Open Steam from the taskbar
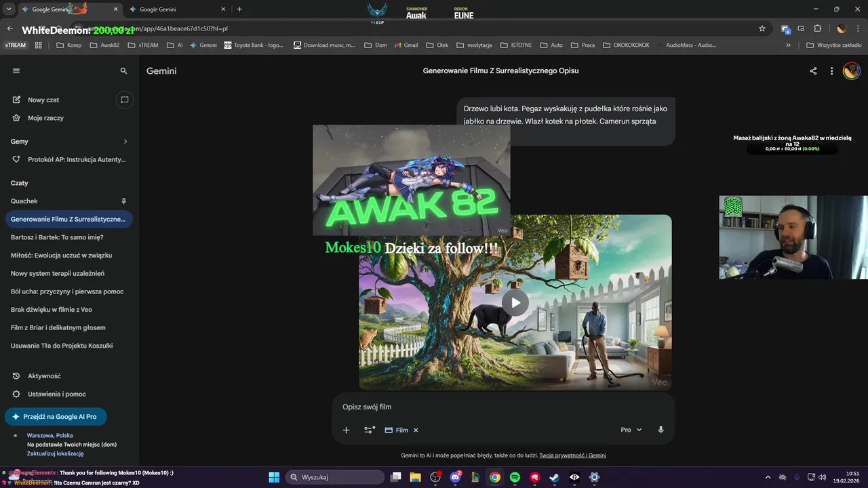Viewport: 868px width, 488px height. [554, 477]
